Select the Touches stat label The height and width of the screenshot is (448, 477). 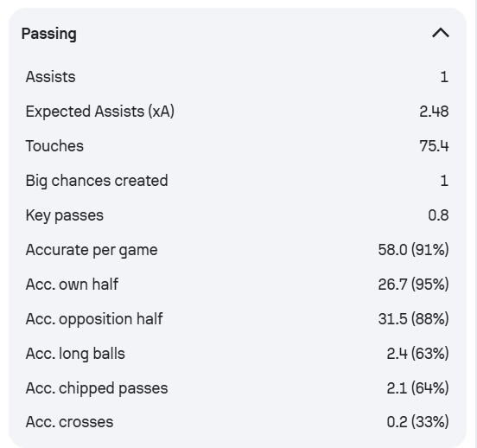pos(54,146)
